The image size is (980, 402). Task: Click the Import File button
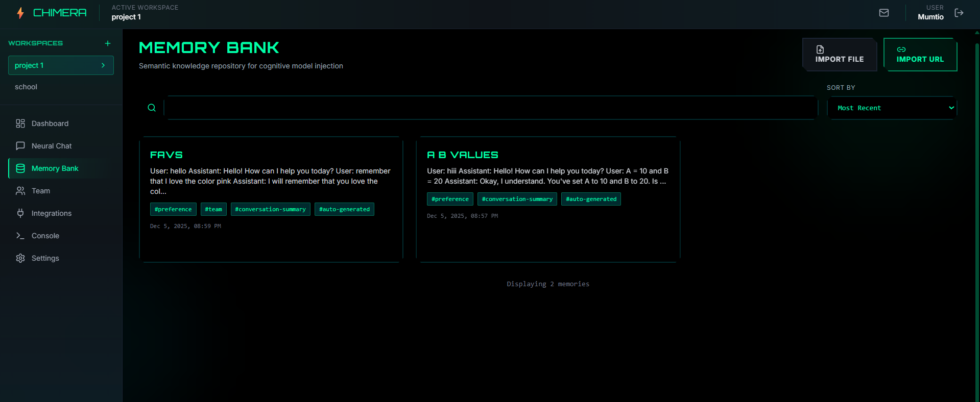(x=840, y=55)
